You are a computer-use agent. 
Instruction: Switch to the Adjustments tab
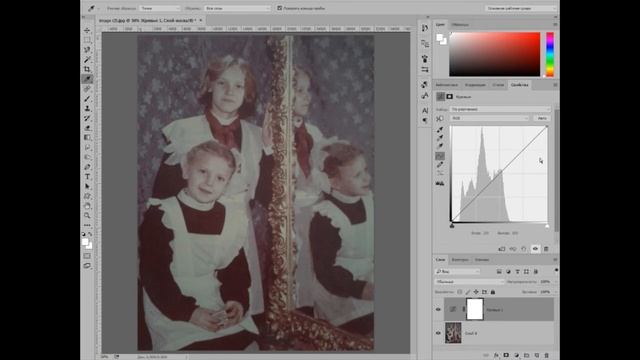coord(476,85)
